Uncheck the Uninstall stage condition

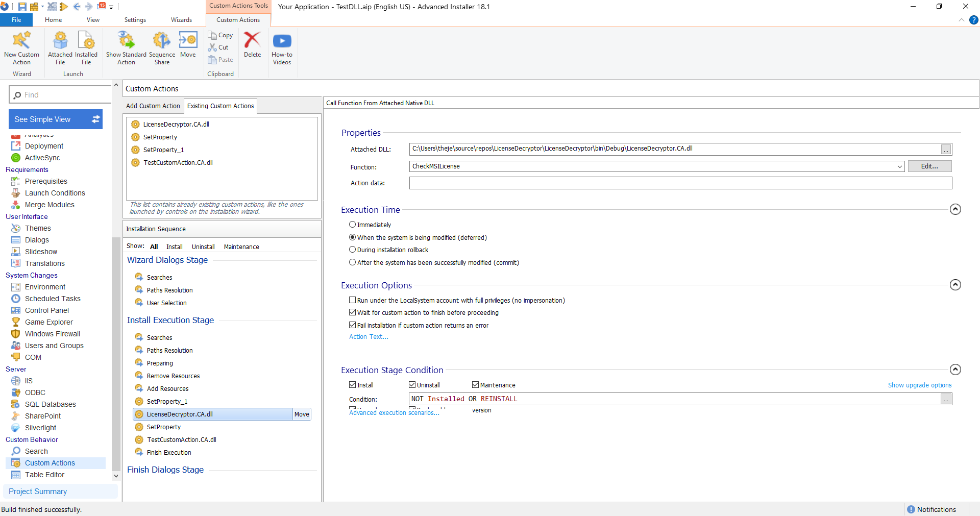point(412,385)
